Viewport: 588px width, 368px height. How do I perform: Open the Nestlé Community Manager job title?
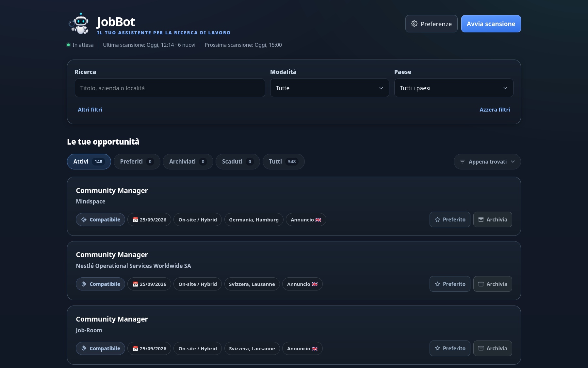112,254
